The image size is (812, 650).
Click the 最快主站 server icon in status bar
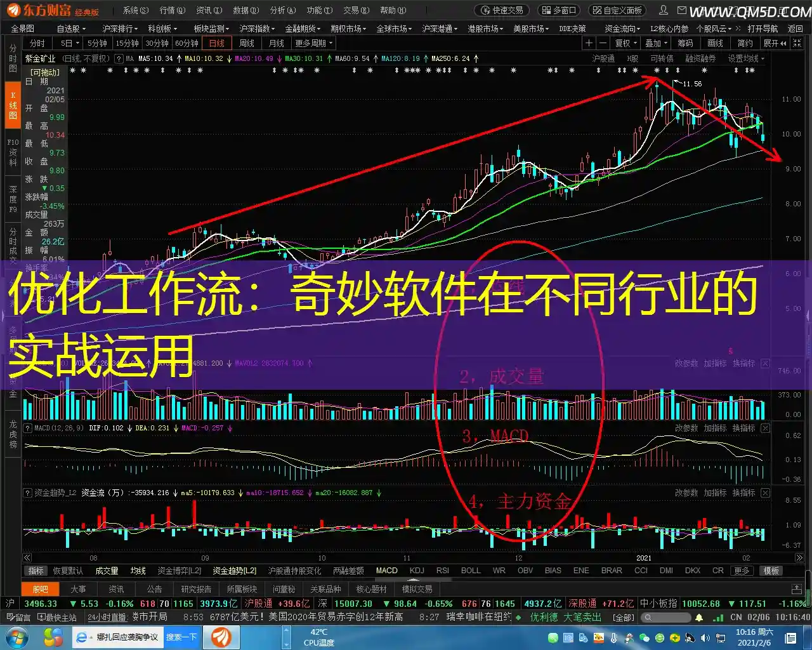[x=57, y=617]
